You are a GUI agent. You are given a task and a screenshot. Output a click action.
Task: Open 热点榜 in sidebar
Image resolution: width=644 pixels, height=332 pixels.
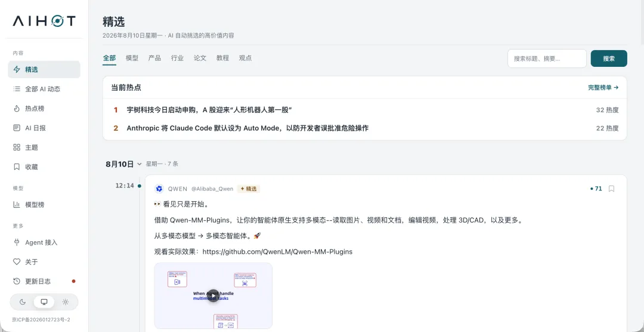[44, 109]
